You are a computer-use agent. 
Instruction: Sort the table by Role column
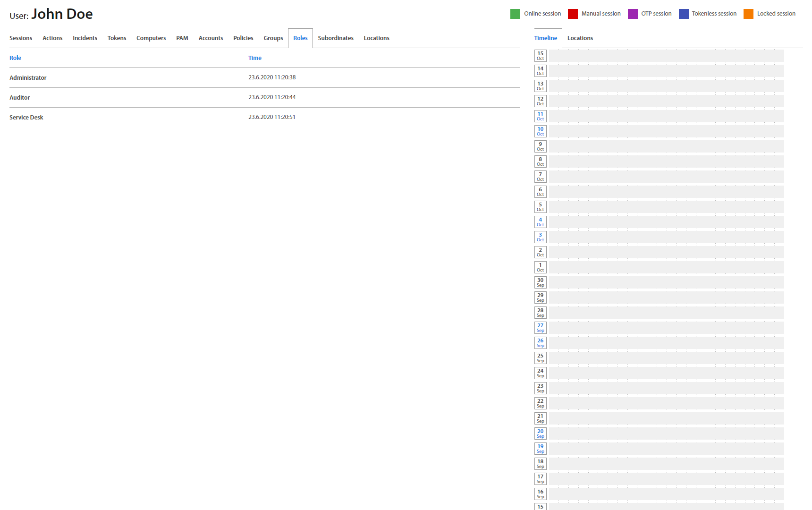pos(16,58)
